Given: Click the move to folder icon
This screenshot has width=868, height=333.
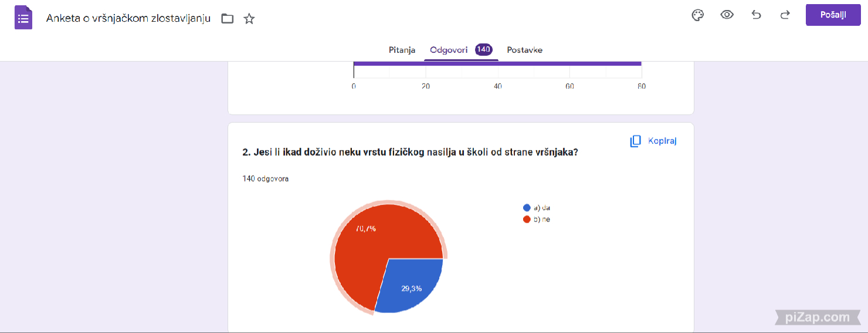Looking at the screenshot, I should [228, 19].
